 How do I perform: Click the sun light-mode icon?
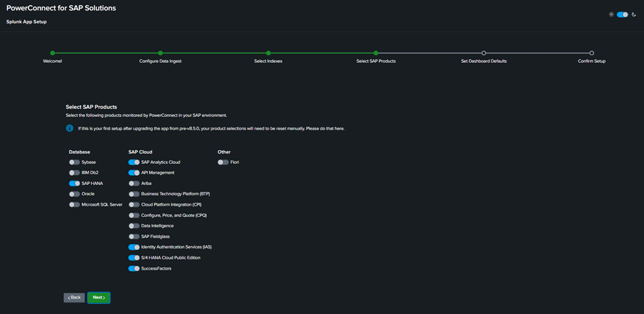[x=611, y=14]
